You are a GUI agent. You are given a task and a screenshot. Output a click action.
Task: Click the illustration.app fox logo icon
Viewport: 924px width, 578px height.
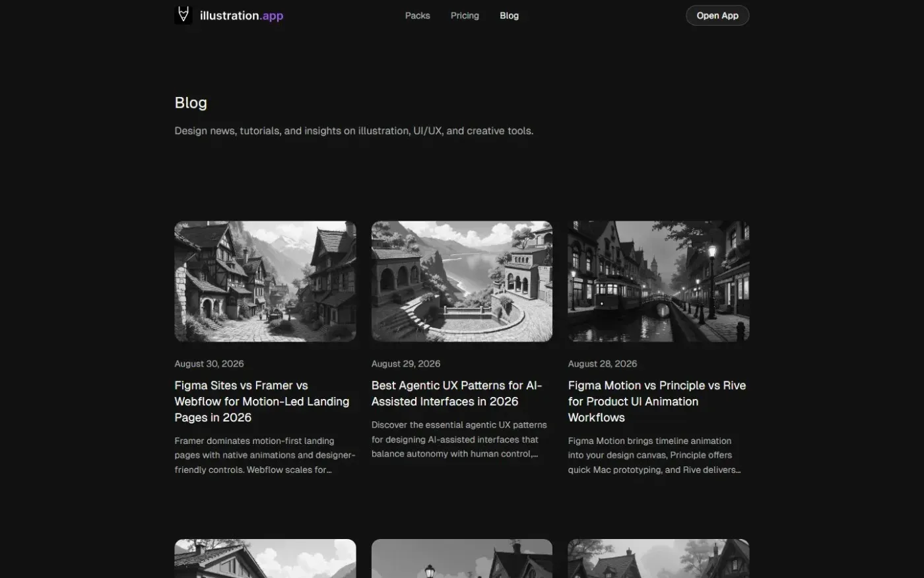tap(183, 15)
